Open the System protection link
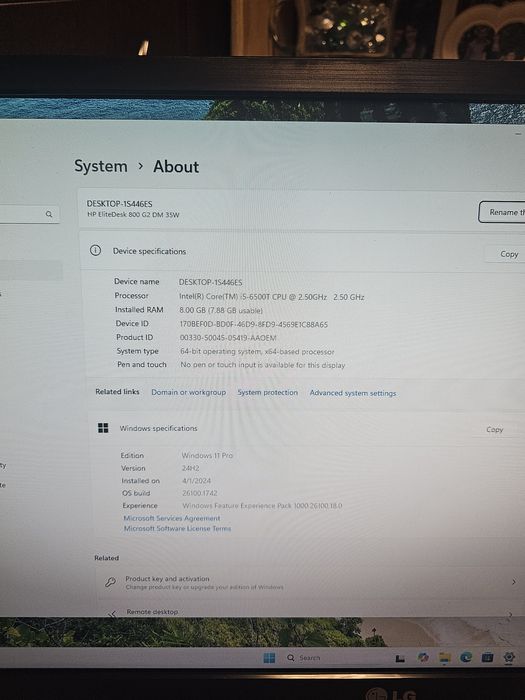This screenshot has width=525, height=700. tap(267, 392)
